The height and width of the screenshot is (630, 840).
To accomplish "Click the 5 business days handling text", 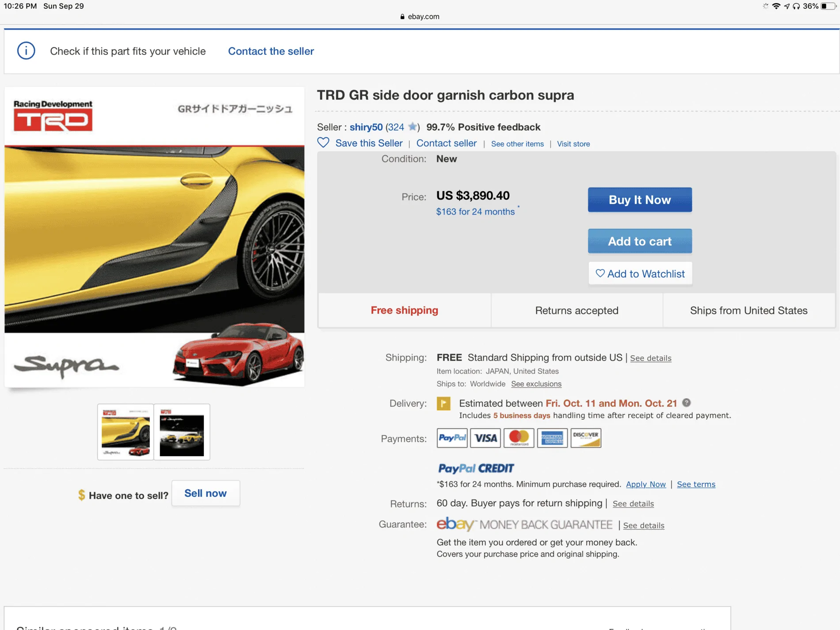I will (522, 415).
